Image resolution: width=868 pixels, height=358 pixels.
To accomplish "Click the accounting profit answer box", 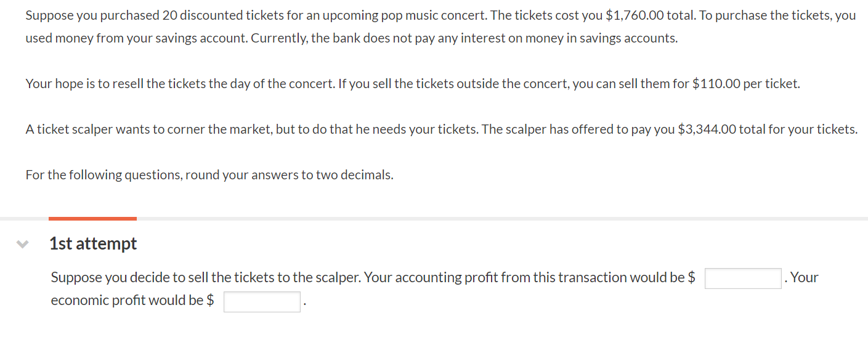I will point(743,279).
